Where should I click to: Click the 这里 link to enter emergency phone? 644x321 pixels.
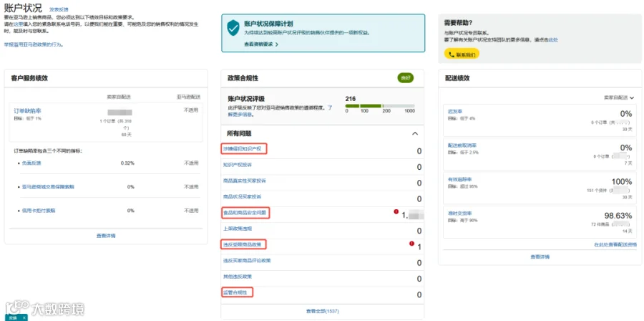(19, 24)
